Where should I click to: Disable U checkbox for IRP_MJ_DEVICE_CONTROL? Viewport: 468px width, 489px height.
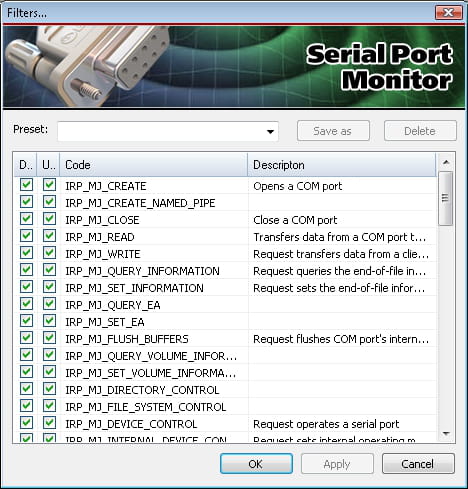49,422
